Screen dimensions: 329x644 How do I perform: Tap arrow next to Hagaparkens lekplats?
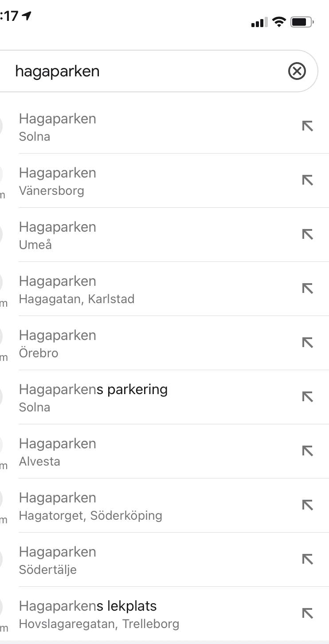(307, 614)
